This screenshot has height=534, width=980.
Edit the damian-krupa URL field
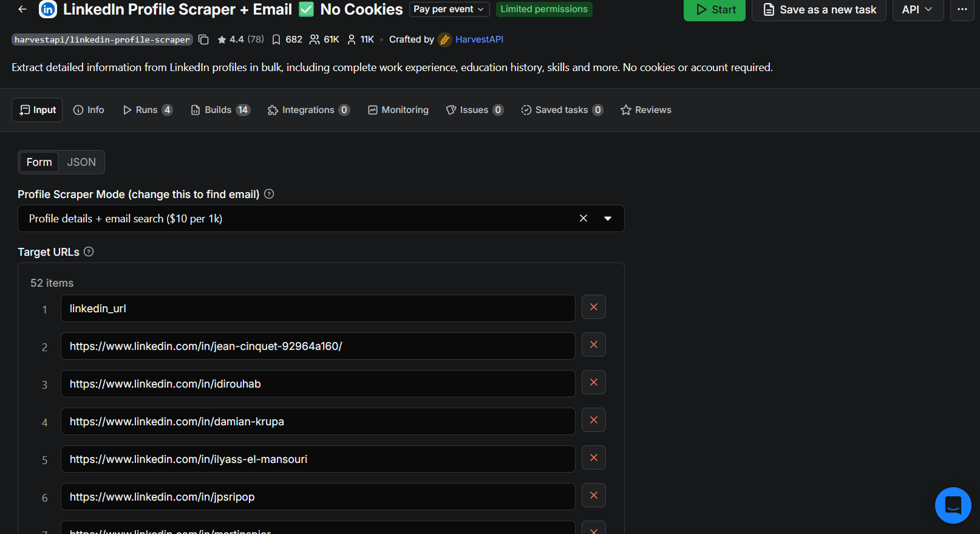pos(318,422)
